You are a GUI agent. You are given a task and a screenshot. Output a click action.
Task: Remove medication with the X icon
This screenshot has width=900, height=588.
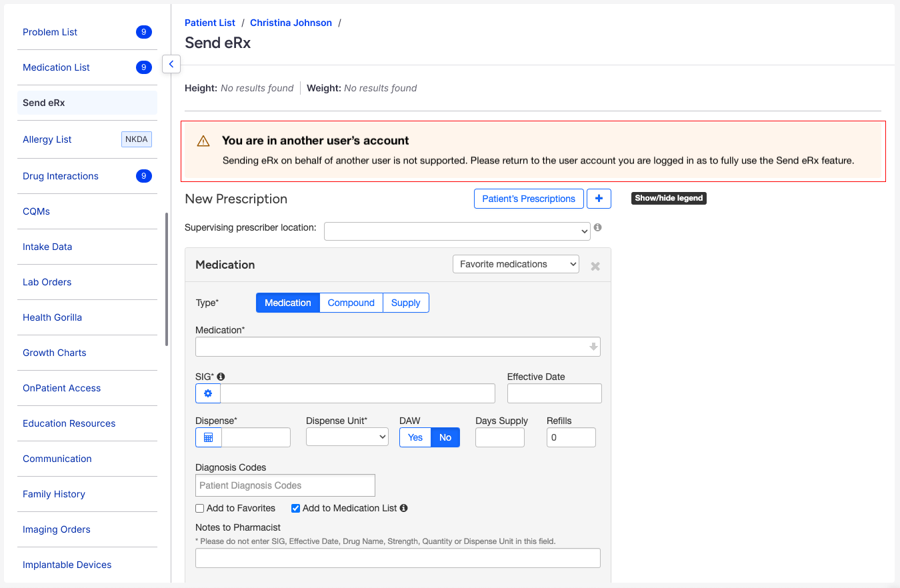[x=595, y=266]
